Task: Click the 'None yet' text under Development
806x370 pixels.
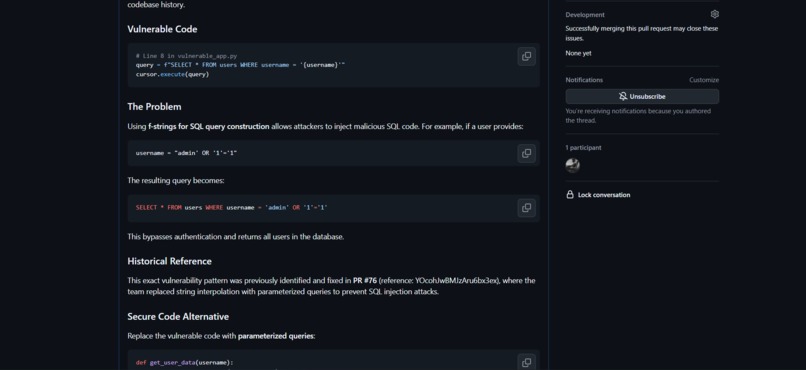Action: tap(578, 53)
